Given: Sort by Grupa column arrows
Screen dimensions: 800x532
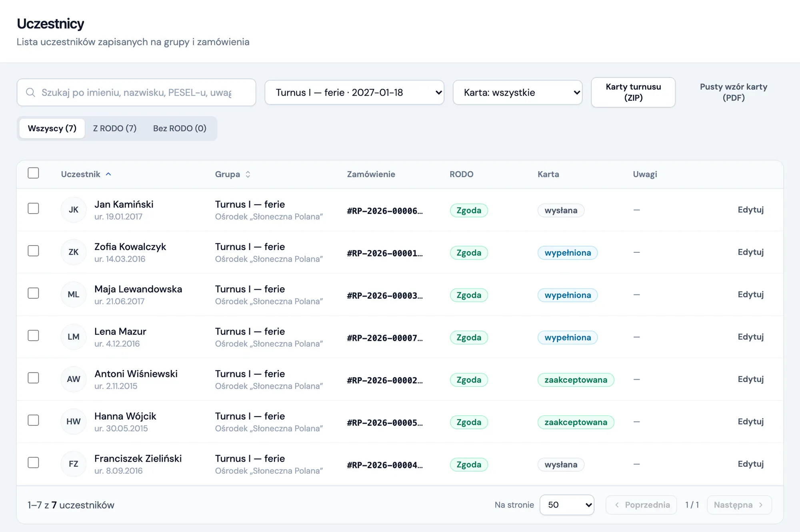Looking at the screenshot, I should [248, 174].
